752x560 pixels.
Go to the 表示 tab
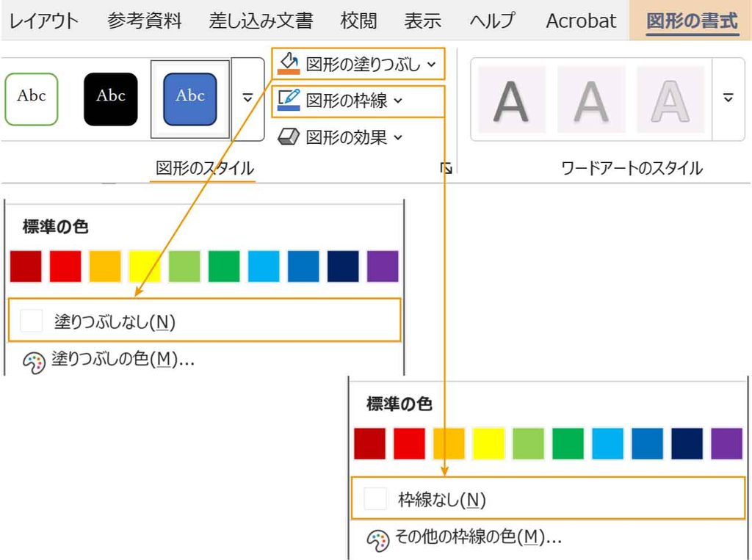pyautogui.click(x=422, y=21)
